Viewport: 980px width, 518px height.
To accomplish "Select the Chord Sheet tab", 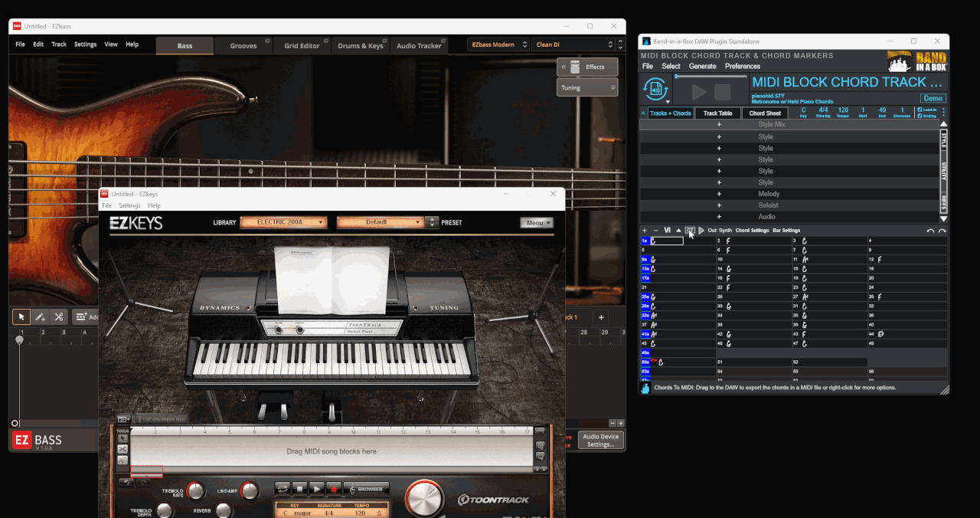I will coord(765,113).
